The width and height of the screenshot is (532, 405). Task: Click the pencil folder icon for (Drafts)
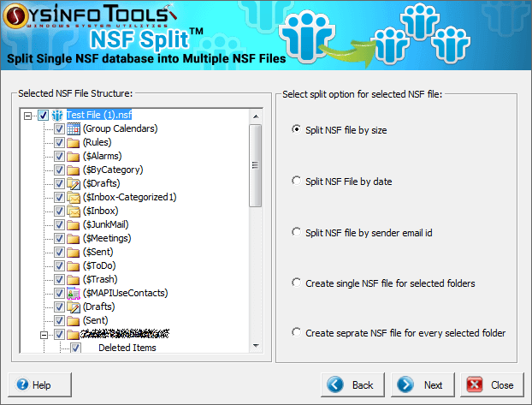74,307
